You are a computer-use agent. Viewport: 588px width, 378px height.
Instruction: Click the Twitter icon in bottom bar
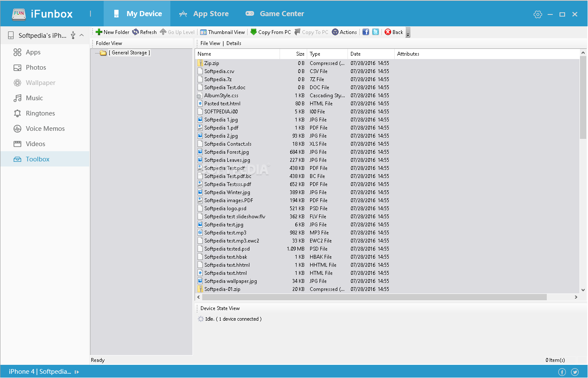(575, 372)
